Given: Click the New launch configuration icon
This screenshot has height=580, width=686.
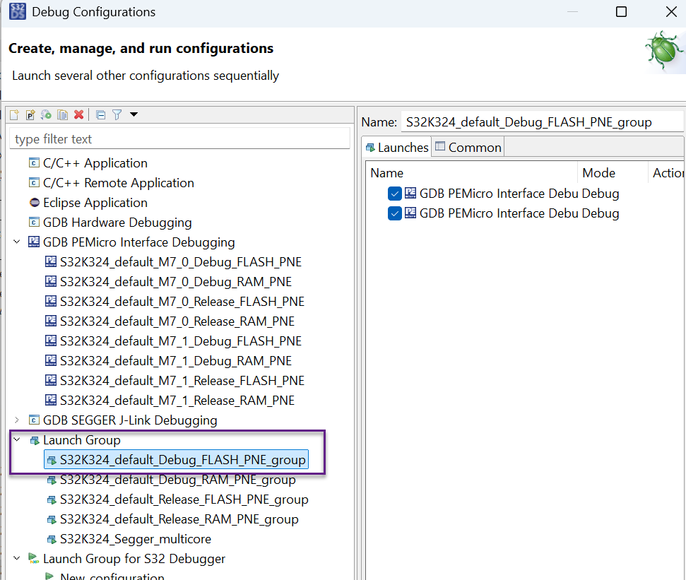Looking at the screenshot, I should coord(14,115).
